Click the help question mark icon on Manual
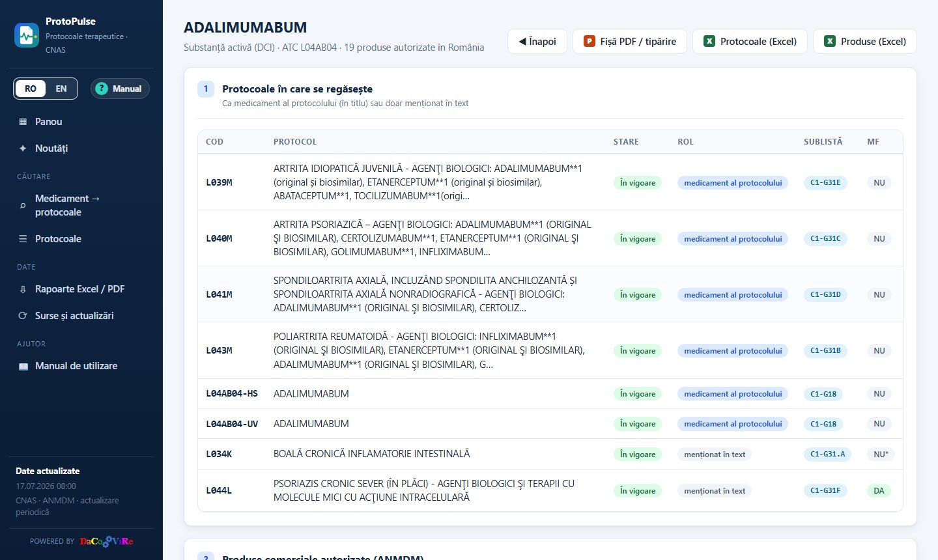 [x=101, y=89]
